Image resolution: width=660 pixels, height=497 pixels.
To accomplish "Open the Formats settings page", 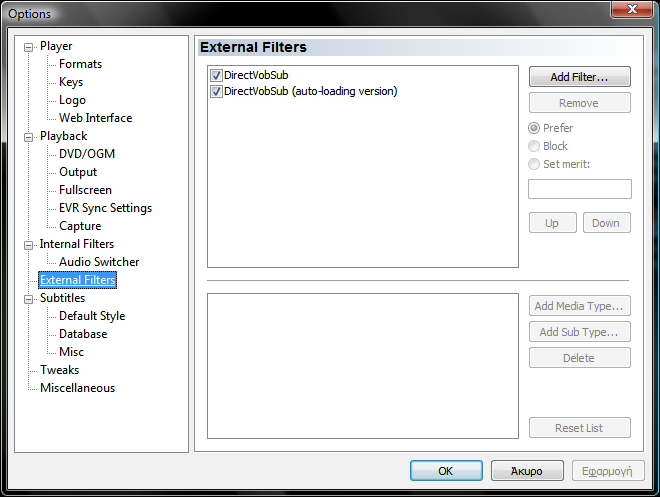I will 80,64.
